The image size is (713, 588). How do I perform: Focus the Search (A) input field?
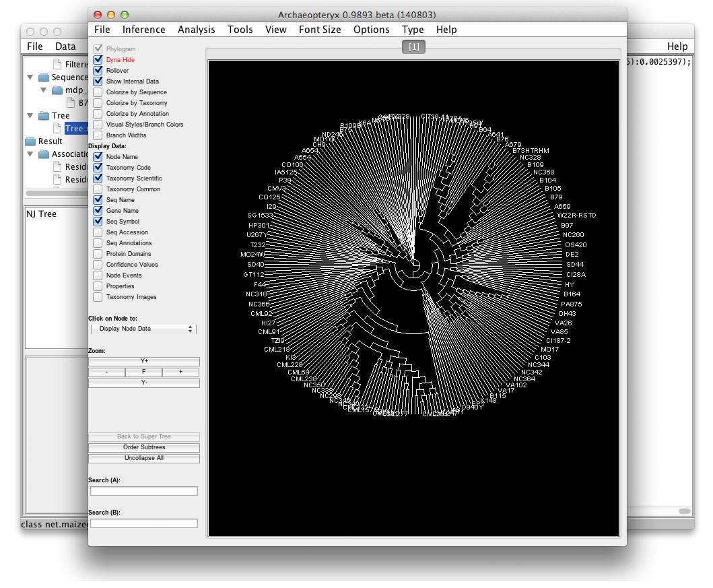[143, 491]
